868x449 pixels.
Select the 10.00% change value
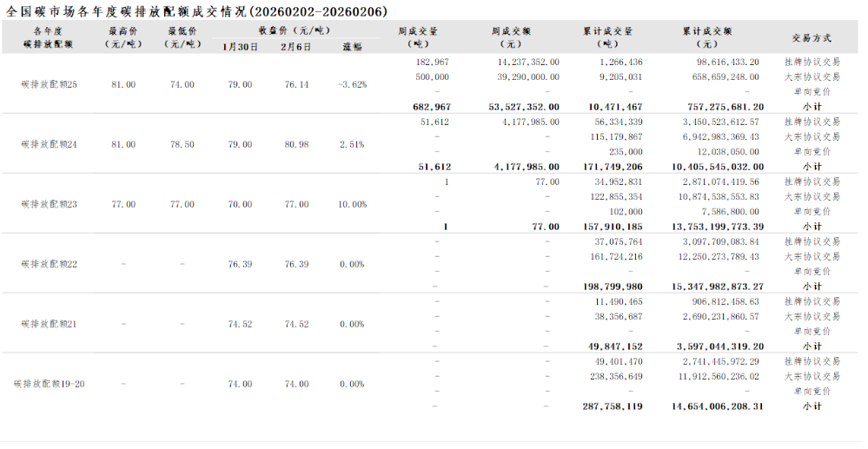coord(352,204)
